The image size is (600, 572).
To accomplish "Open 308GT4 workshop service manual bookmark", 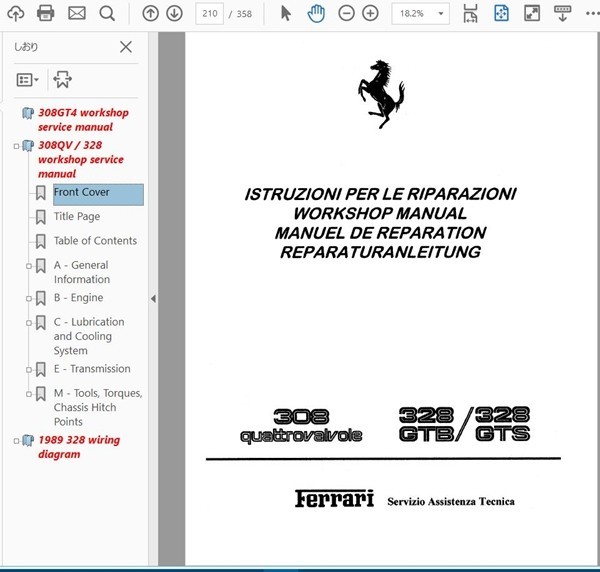I will (x=83, y=120).
